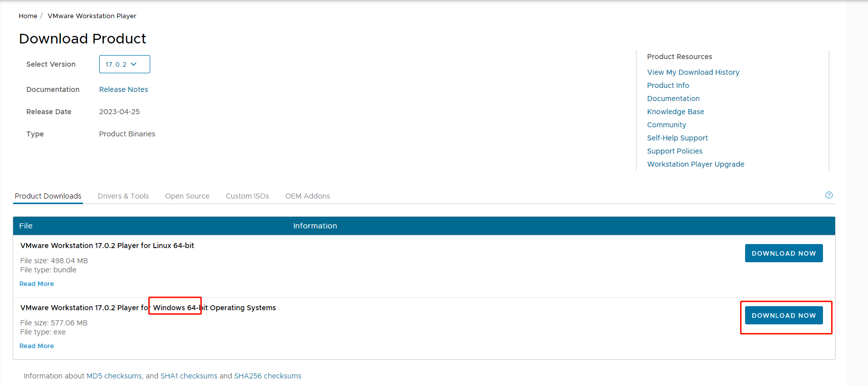Screen dimensions: 868x385
Task: Open the Release Notes link
Action: (x=123, y=89)
